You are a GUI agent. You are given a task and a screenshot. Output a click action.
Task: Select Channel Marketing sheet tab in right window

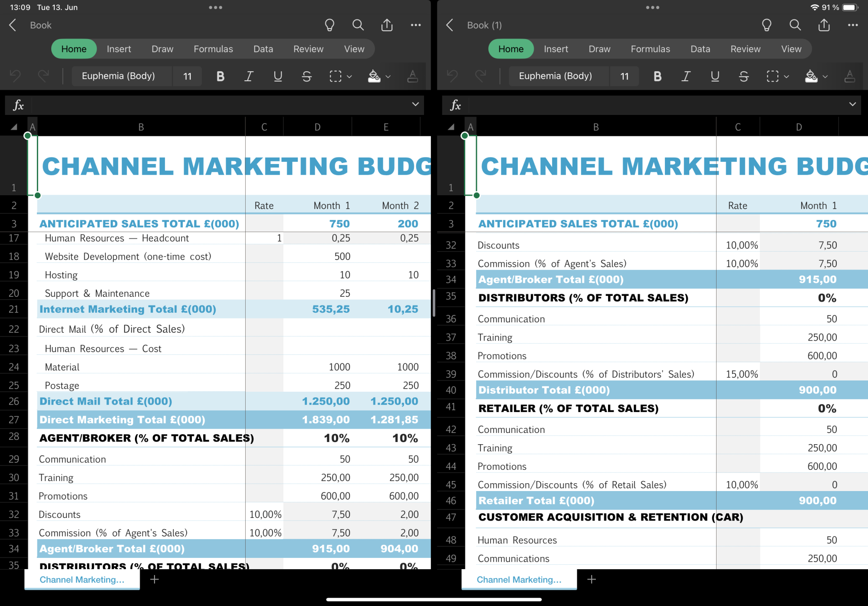519,580
